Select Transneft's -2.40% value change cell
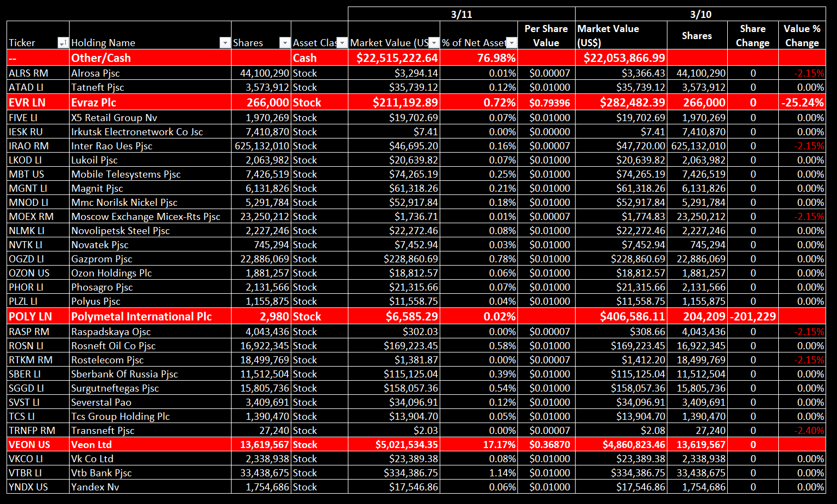 tap(802, 431)
